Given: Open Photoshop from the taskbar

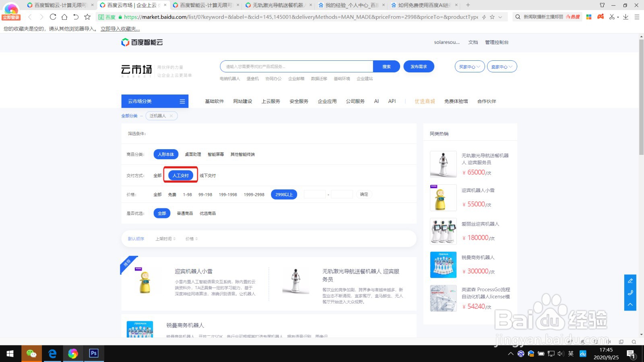Looking at the screenshot, I should 93,354.
